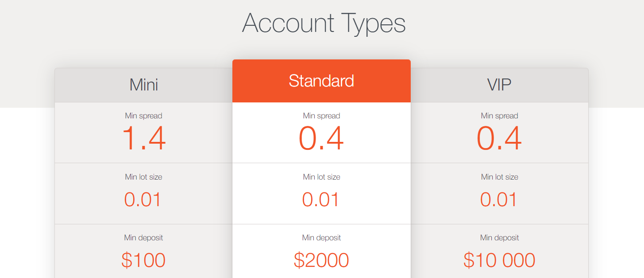
Task: Click the Standard min lot size 0.01
Action: tap(321, 200)
